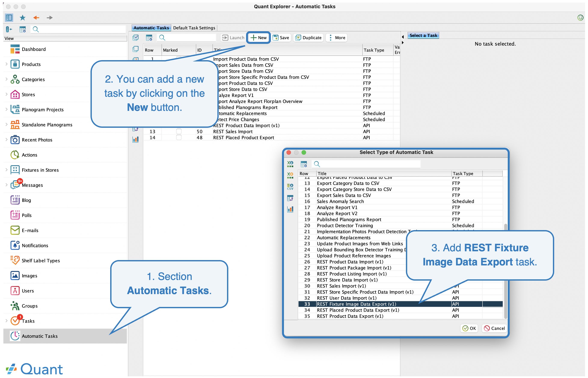588x378 pixels.
Task: Select Import Product Data from CSV row
Action: 272,59
